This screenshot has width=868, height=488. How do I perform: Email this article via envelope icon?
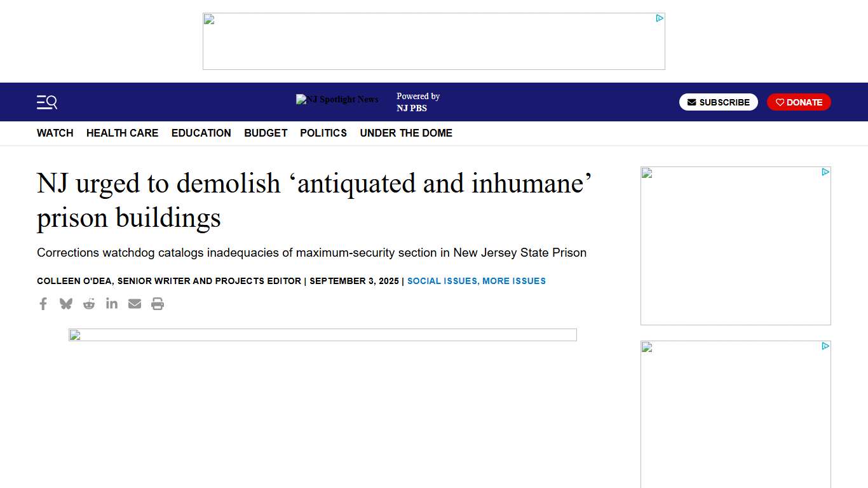coord(135,304)
